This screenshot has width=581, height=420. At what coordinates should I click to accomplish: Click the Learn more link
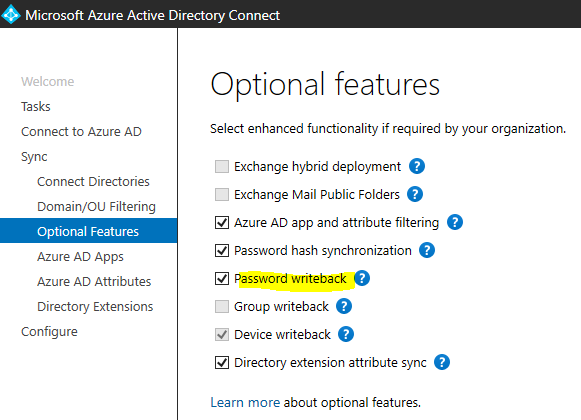point(245,403)
